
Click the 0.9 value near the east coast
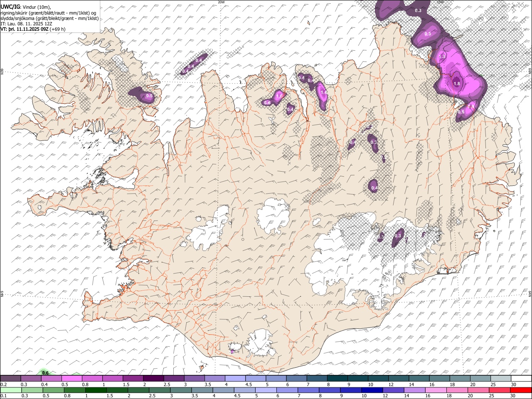point(471,106)
